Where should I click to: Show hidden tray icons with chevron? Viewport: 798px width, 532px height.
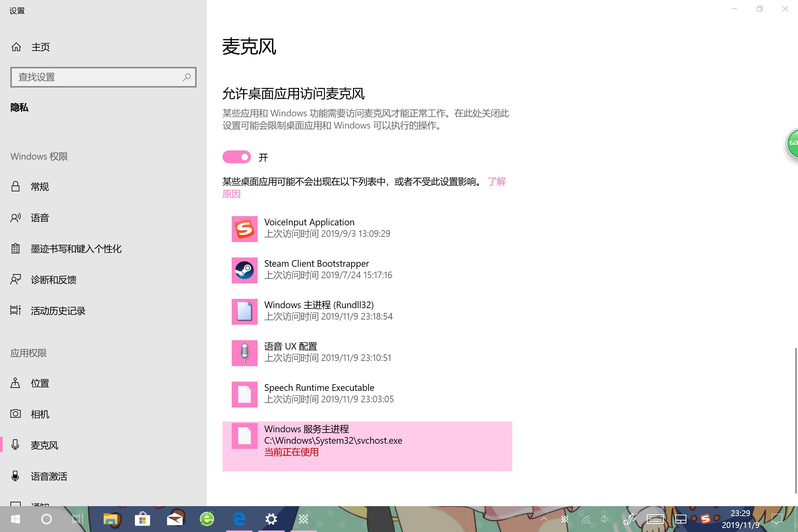click(x=544, y=519)
